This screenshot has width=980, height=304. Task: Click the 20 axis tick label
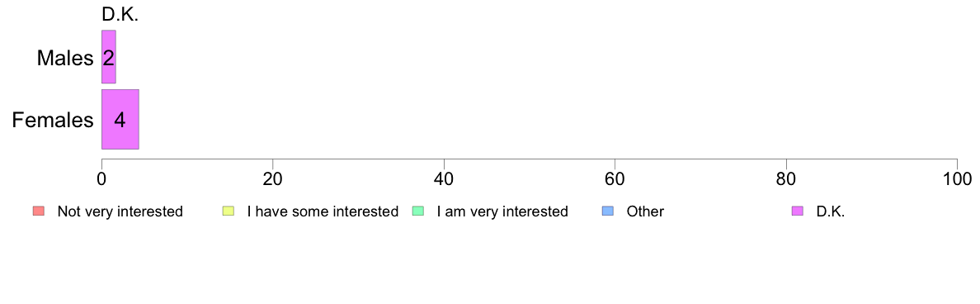tap(272, 178)
